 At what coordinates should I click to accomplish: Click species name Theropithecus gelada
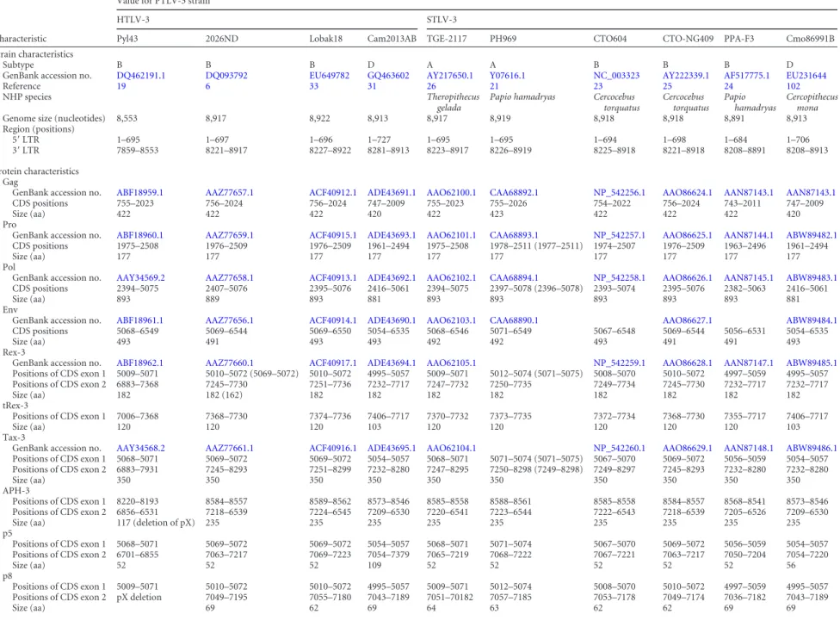click(454, 102)
